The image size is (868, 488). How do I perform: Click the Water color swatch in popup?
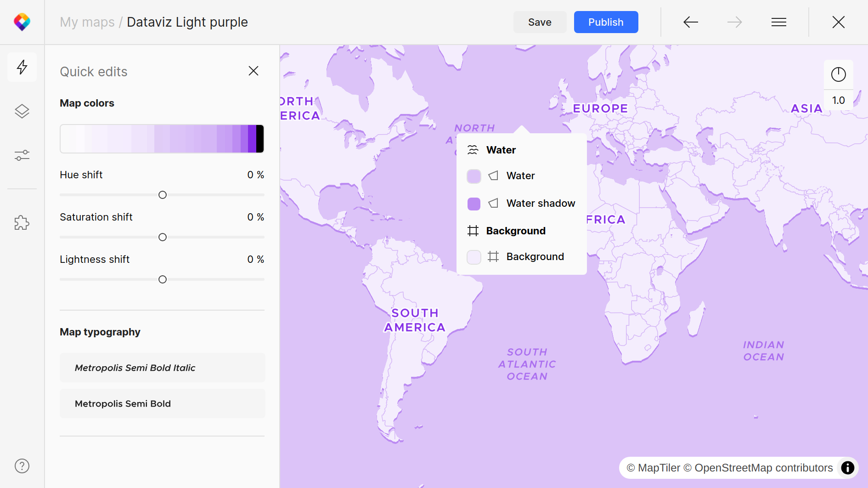click(x=473, y=176)
